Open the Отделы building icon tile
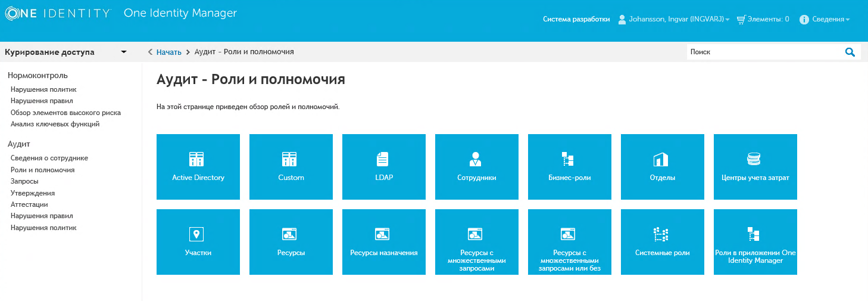Viewport: 868px width, 301px height. (x=661, y=159)
